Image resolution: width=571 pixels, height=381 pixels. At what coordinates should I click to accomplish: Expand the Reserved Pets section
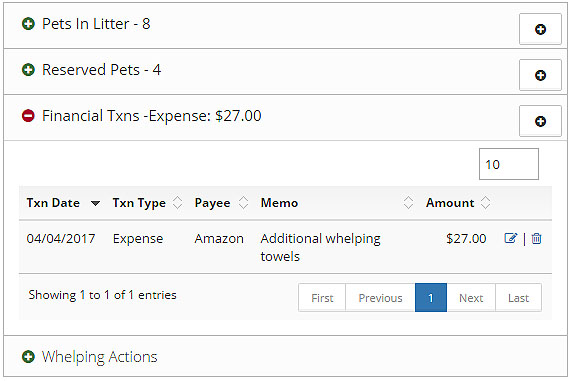[28, 70]
